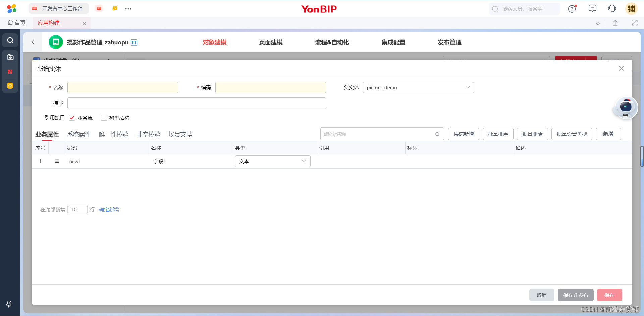The image size is (644, 316).
Task: Open the red workbench tab icon
Action: pyautogui.click(x=99, y=8)
